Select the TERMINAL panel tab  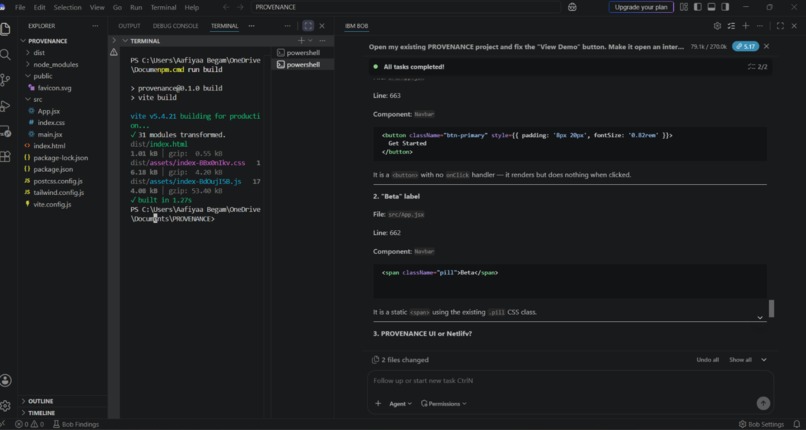tap(225, 26)
